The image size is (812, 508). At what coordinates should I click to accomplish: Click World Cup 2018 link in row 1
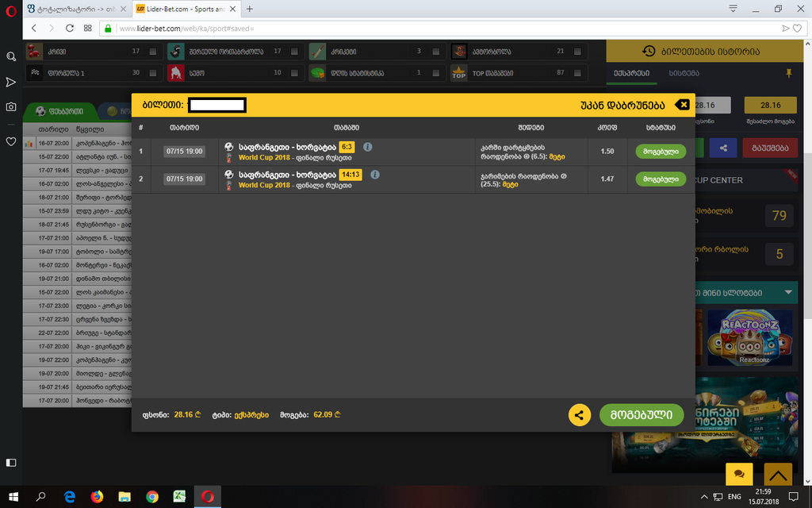pos(264,158)
